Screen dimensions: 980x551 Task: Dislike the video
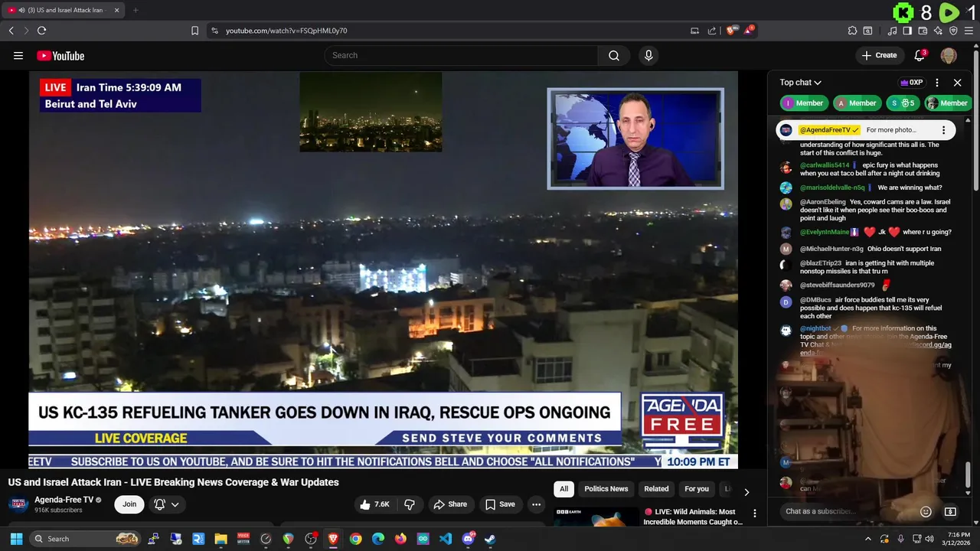(x=410, y=504)
